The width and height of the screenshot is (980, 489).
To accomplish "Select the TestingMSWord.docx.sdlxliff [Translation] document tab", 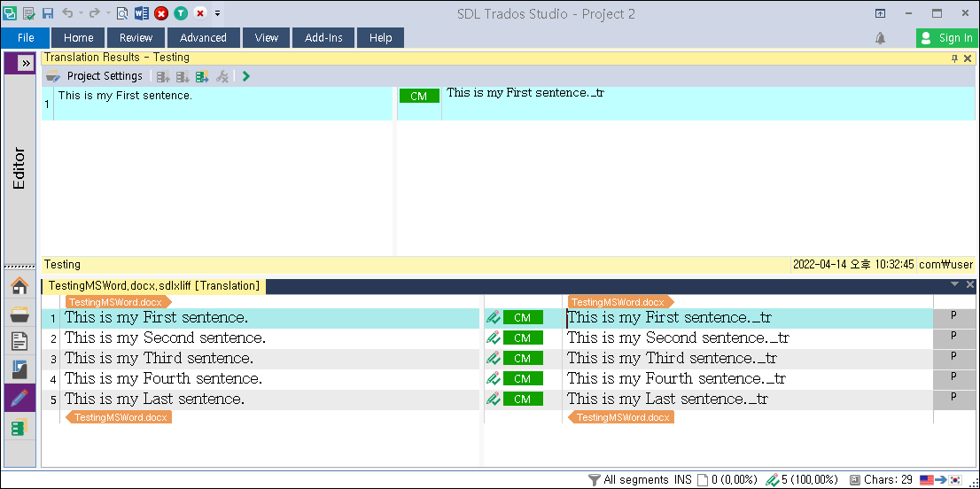I will pos(154,286).
